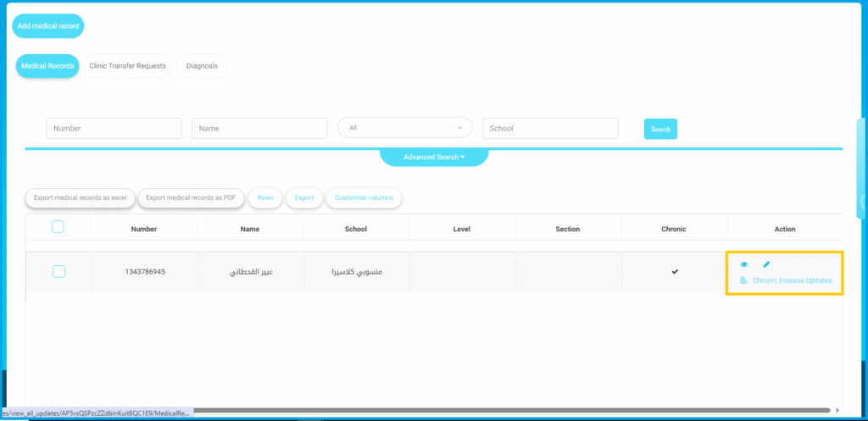Expand the Advanced Search panel
This screenshot has height=421, width=868.
click(x=433, y=157)
